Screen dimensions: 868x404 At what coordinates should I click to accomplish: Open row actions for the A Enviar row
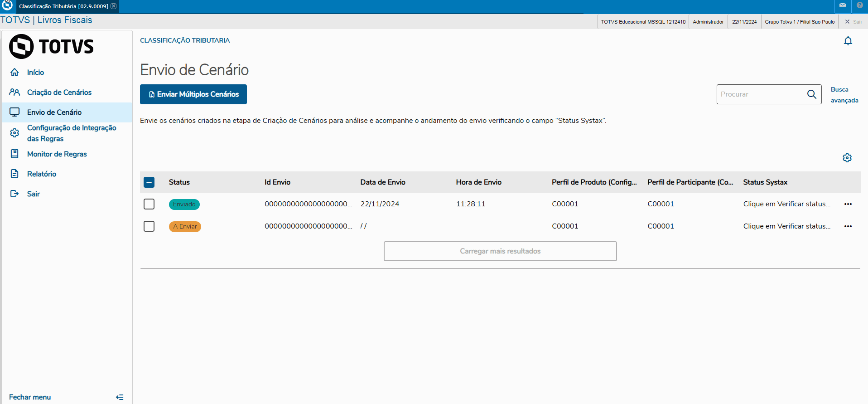pyautogui.click(x=848, y=226)
